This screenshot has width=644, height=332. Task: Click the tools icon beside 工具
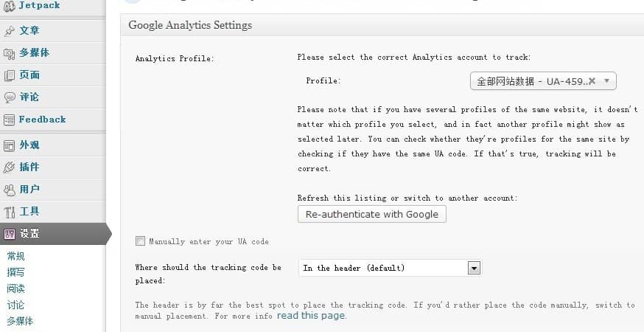pyautogui.click(x=10, y=212)
